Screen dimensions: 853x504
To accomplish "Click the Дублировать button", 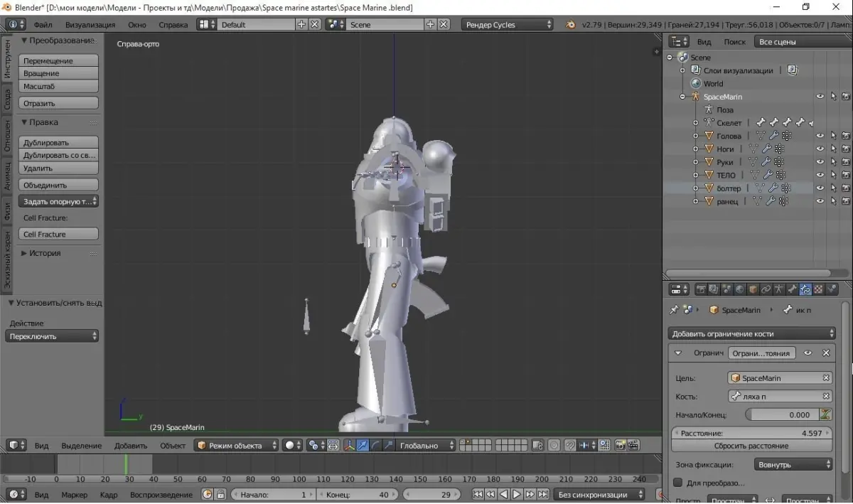I will tap(58, 143).
